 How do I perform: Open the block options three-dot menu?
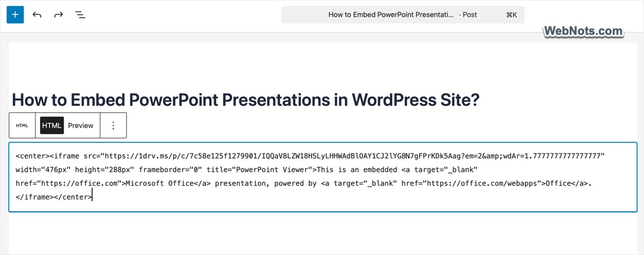(x=113, y=126)
